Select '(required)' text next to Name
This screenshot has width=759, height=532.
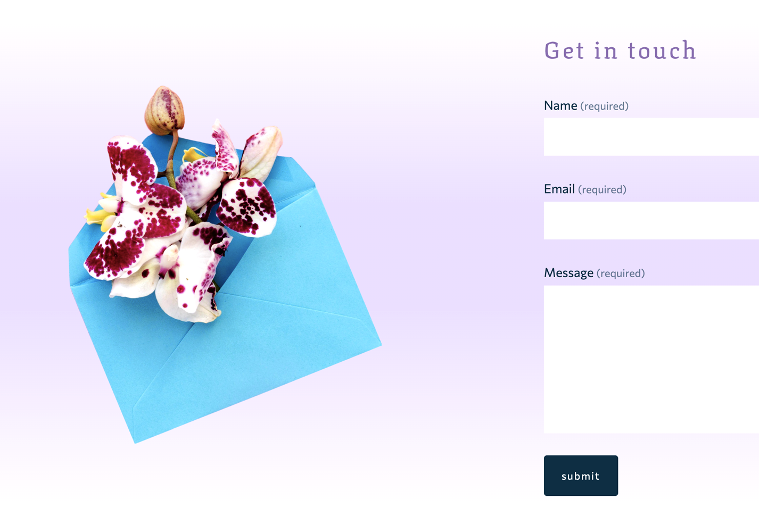click(x=604, y=106)
